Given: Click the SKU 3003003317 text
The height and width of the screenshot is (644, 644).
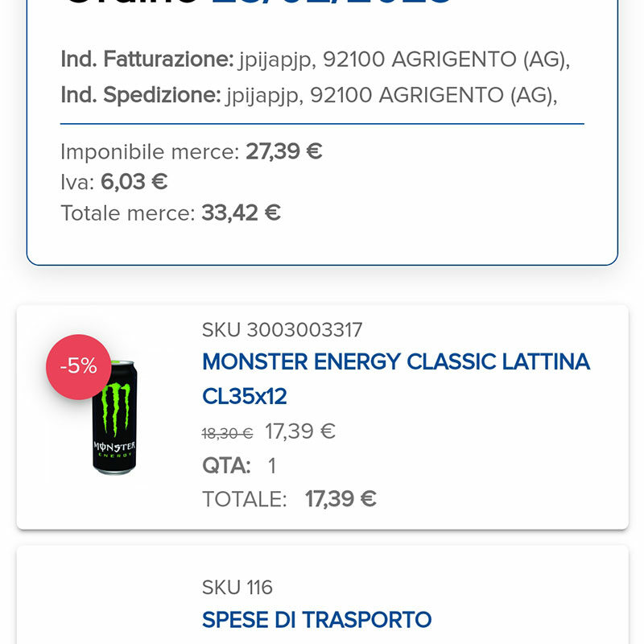Looking at the screenshot, I should click(282, 330).
